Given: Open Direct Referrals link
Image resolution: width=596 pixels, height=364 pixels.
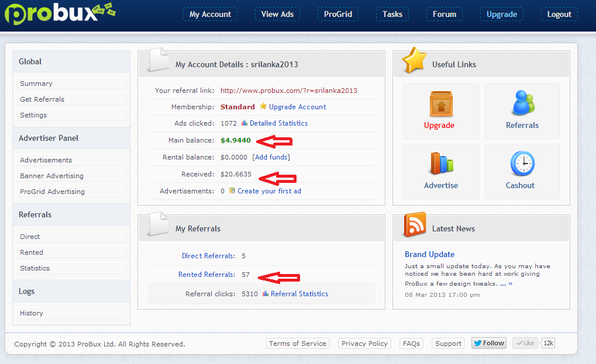Looking at the screenshot, I should click(208, 256).
